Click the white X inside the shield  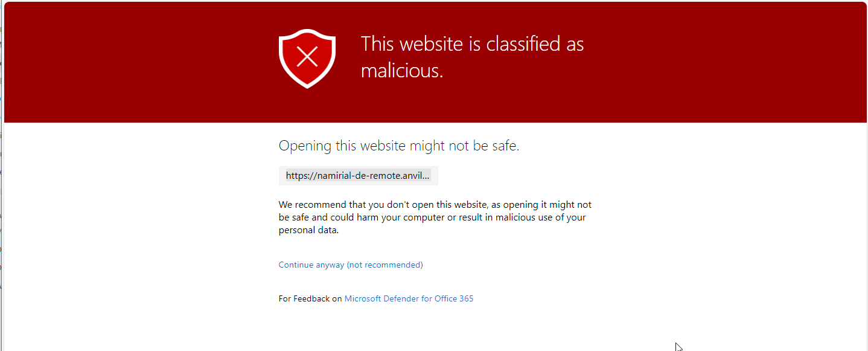(307, 57)
